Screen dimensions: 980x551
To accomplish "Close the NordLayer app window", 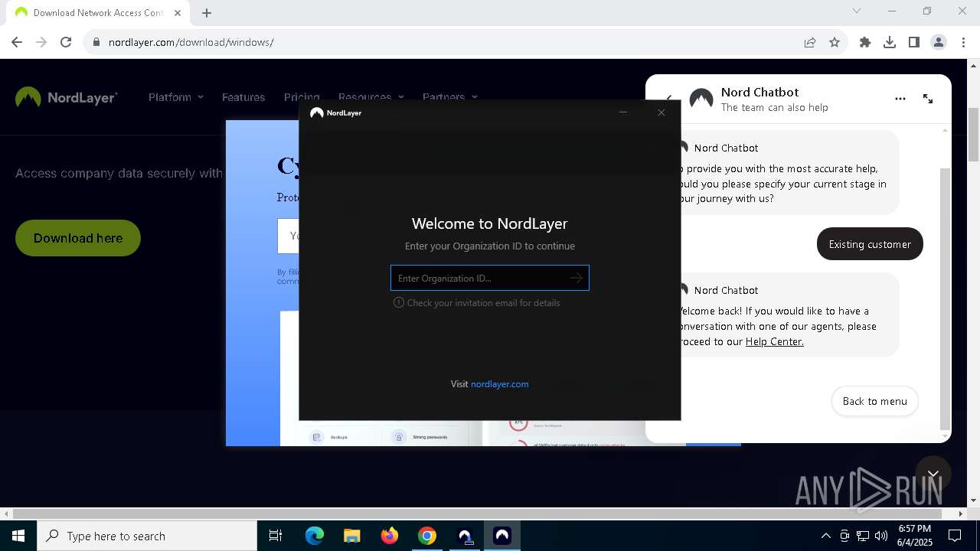I will point(661,112).
